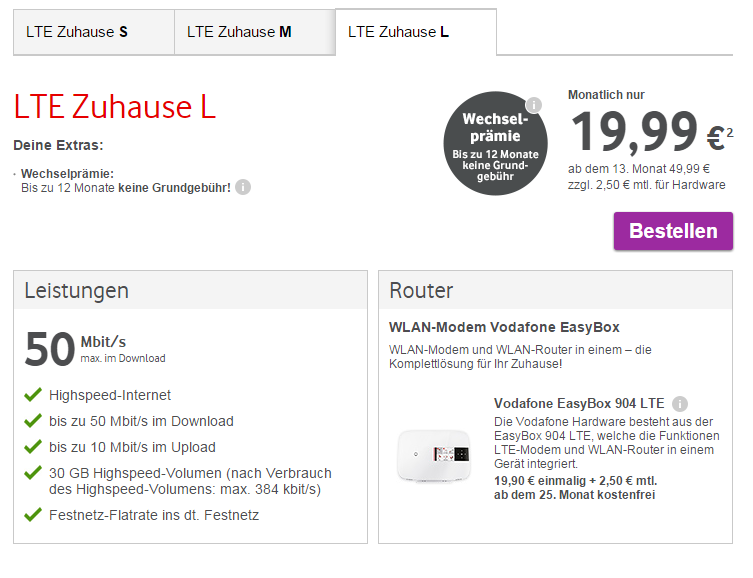Click the WLAN-Modem Vodafone EasyBox heading
753x578 pixels.
click(504, 327)
